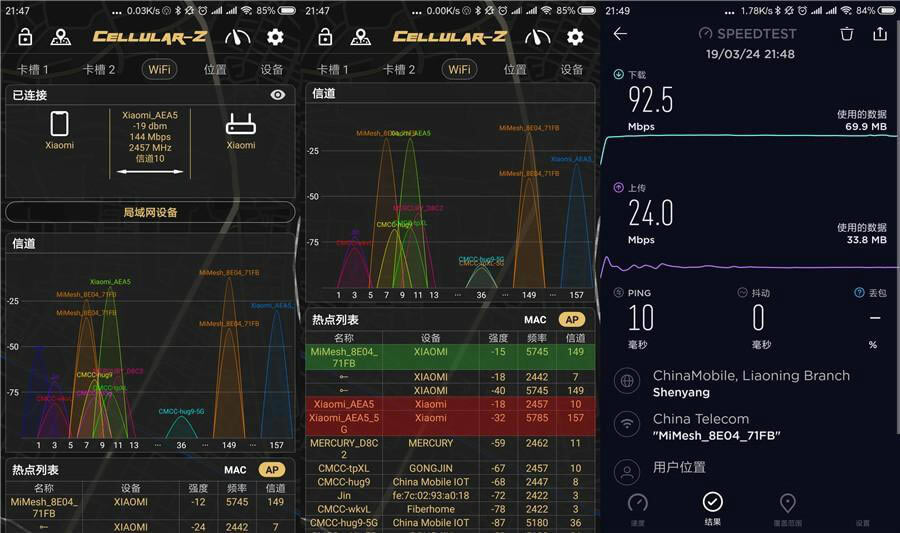Open 卡槽 2 tab on the leftmost screen

99,70
